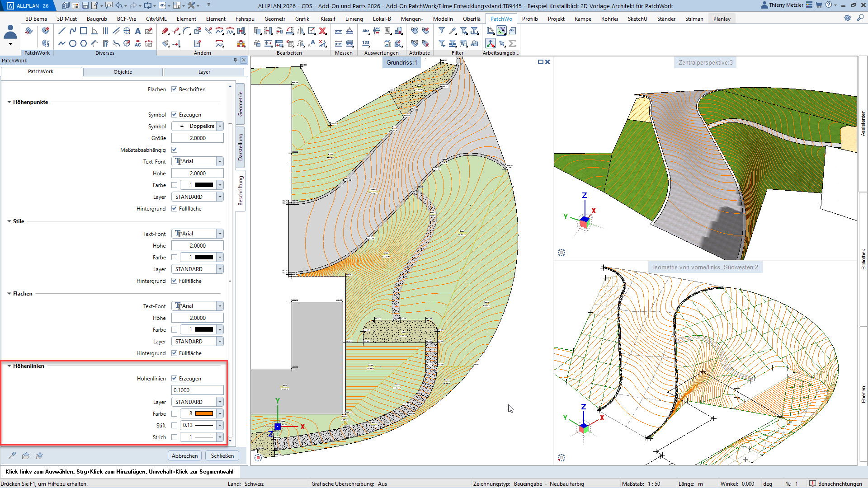
Task: Switch to the Objekte tab
Action: click(x=123, y=72)
